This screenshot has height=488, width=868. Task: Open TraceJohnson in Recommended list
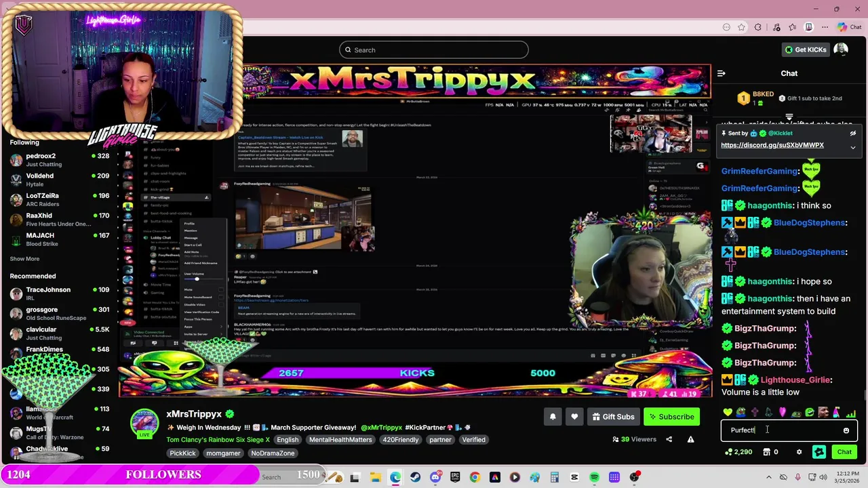pos(60,293)
